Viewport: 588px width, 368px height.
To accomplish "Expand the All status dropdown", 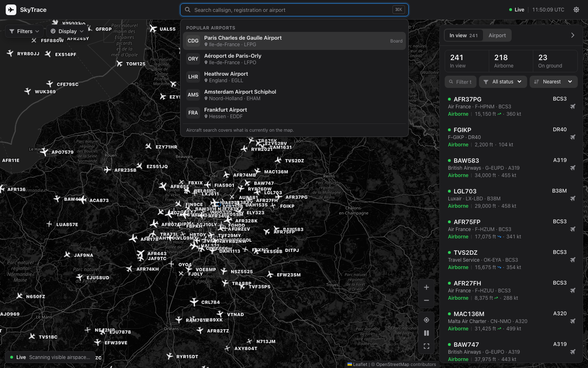I will 503,82.
